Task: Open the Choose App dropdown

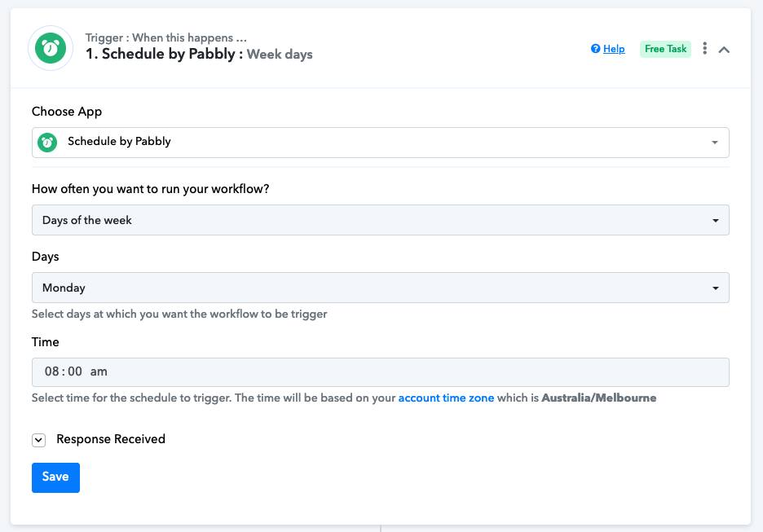Action: coord(381,143)
